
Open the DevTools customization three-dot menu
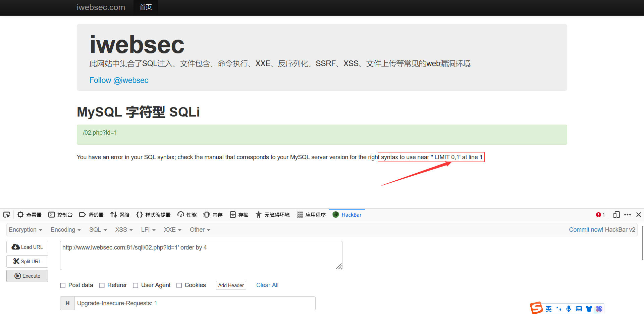628,215
